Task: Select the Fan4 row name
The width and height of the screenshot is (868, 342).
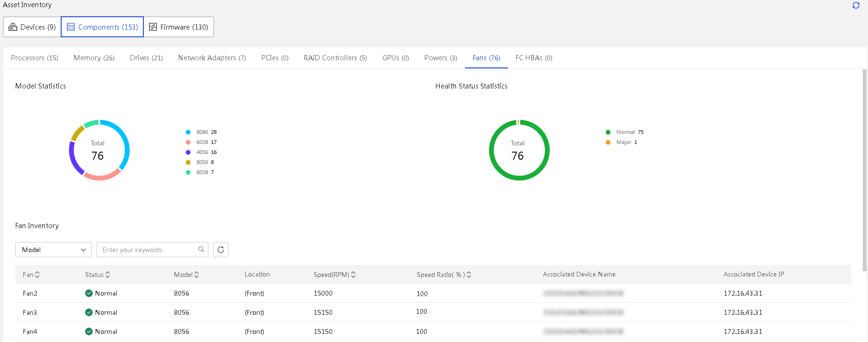Action: point(30,331)
